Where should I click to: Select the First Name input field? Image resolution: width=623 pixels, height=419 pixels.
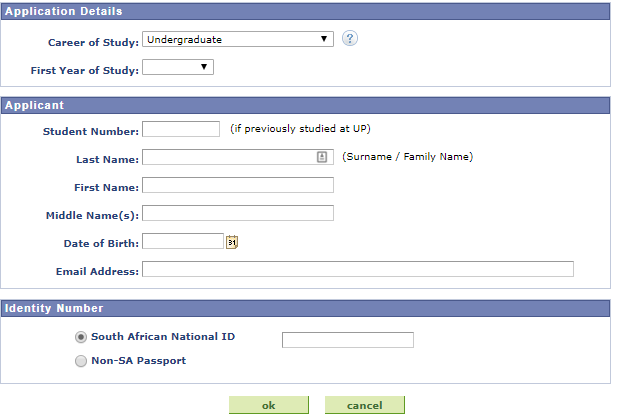click(238, 185)
